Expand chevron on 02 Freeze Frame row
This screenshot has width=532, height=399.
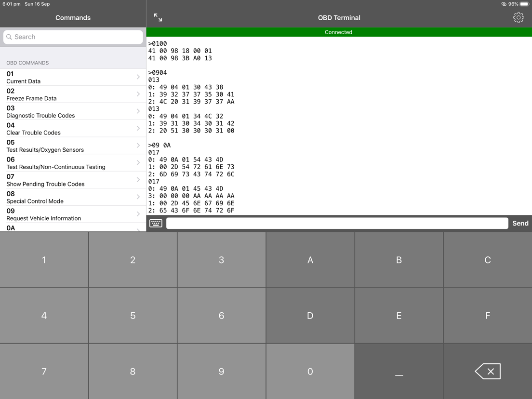(138, 94)
